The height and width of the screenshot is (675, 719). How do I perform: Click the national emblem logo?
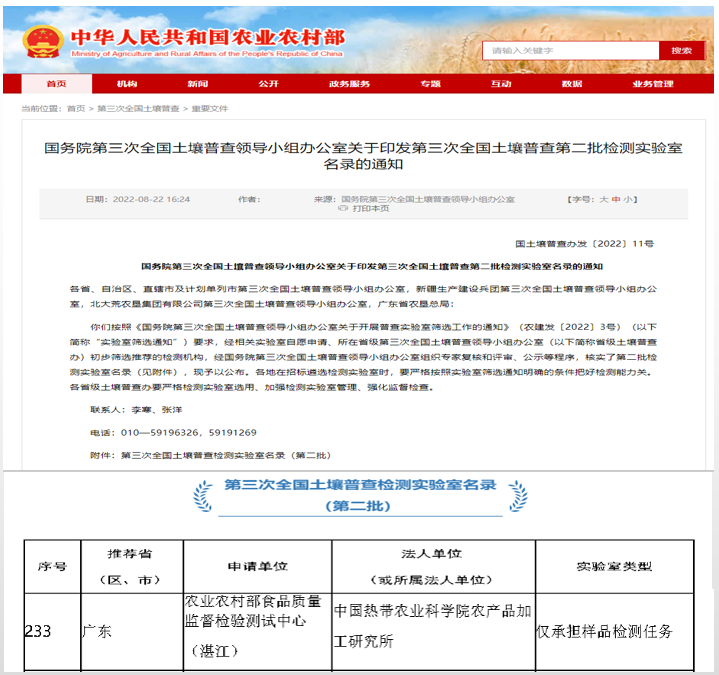click(x=43, y=42)
